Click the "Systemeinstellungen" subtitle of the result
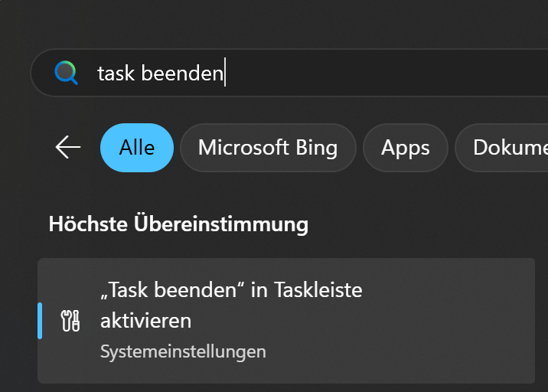Screen dimensions: 548x392 click(183, 351)
